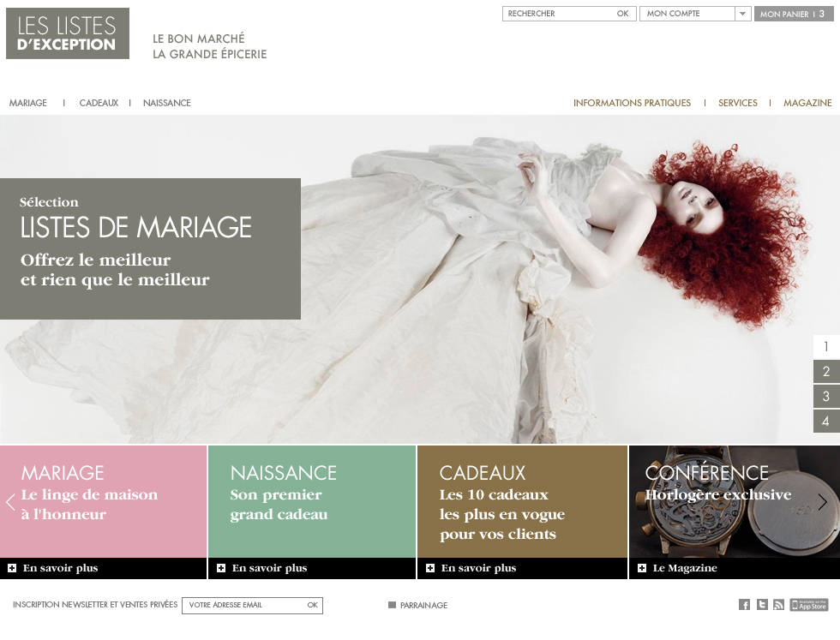840x640 pixels.
Task: Click Listes de Mariage hero banner heading
Action: coord(136,227)
